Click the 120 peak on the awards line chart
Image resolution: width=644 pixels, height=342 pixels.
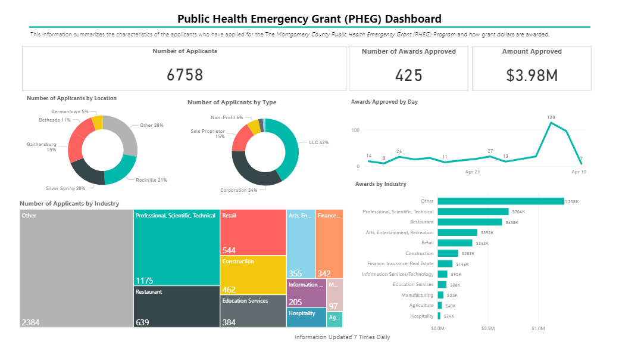point(551,123)
